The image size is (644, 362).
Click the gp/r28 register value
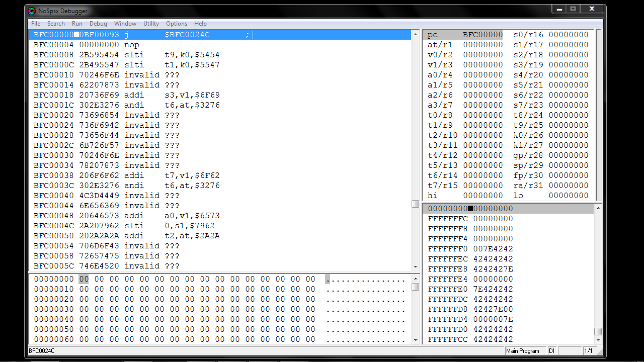569,155
